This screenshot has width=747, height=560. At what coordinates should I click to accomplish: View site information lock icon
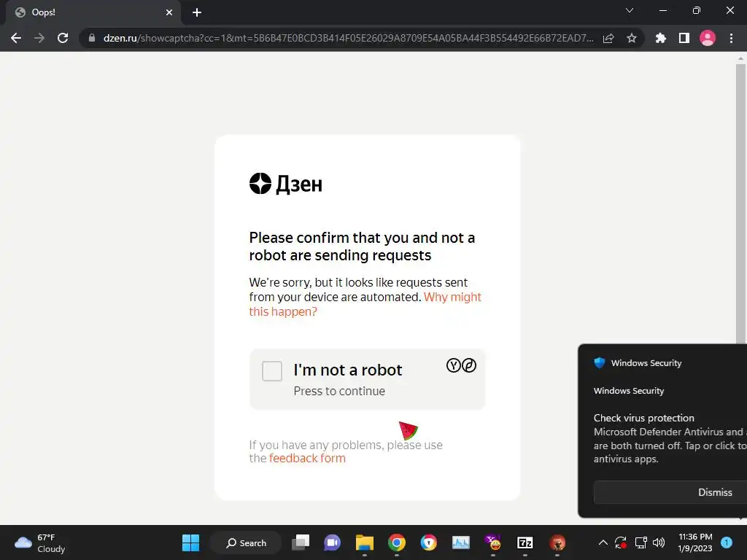point(92,38)
